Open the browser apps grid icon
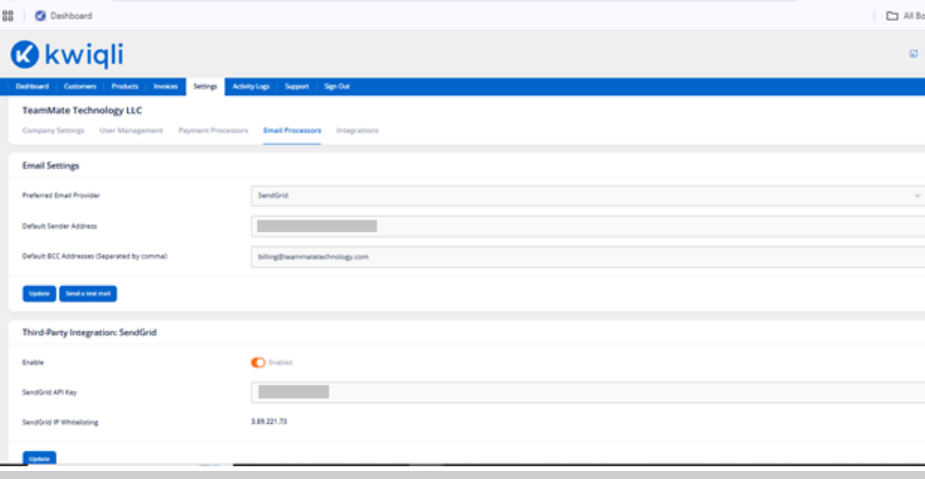Image resolution: width=925 pixels, height=479 pixels. [8, 16]
